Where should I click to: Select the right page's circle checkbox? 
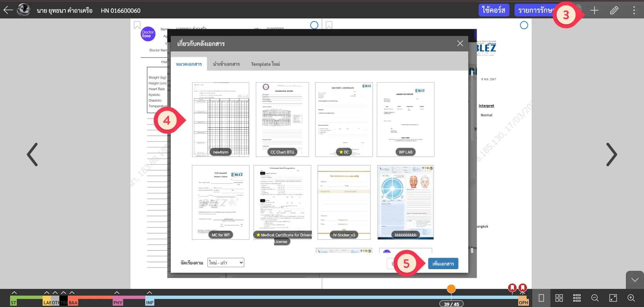click(524, 25)
